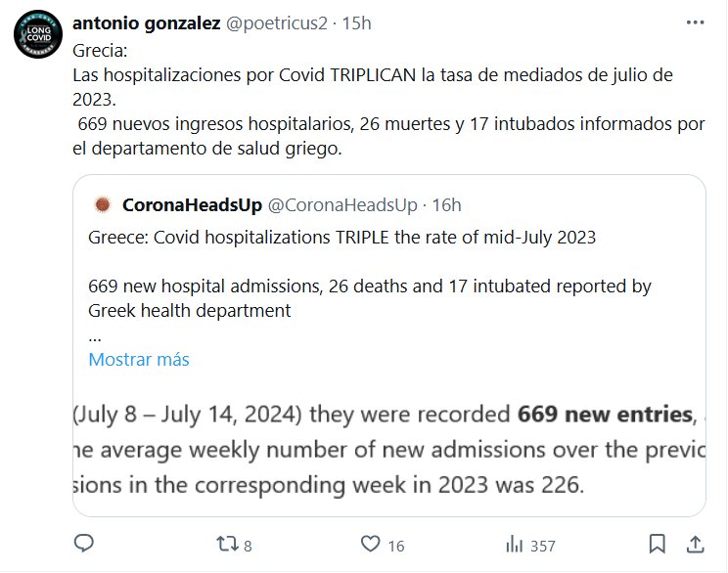Click the @poetricus2 handle
This screenshot has height=573, width=728.
click(x=278, y=23)
